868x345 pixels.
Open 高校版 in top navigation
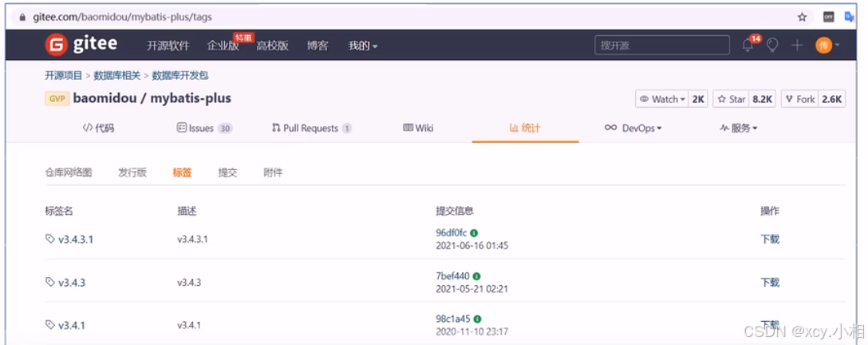[x=272, y=46]
